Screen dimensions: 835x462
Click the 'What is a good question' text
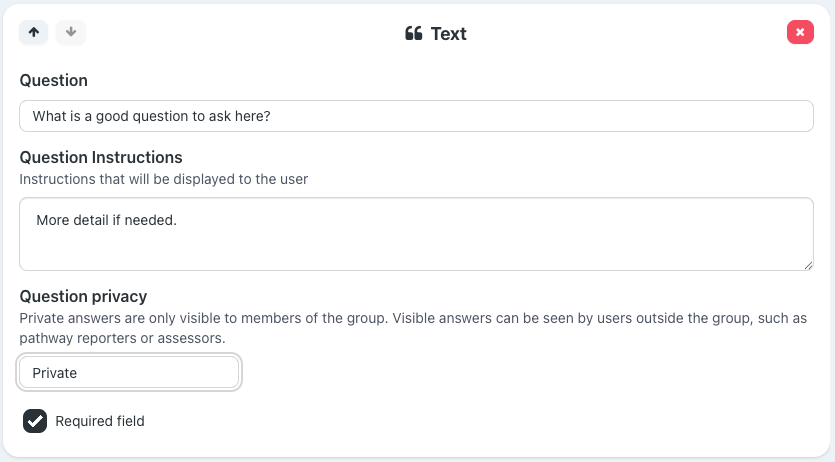(152, 116)
